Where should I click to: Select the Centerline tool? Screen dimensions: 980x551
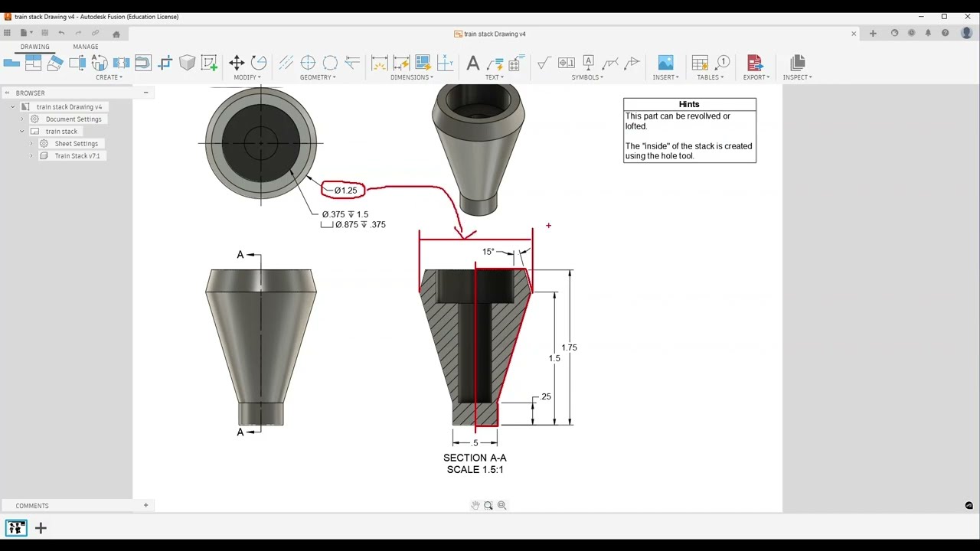[x=286, y=63]
